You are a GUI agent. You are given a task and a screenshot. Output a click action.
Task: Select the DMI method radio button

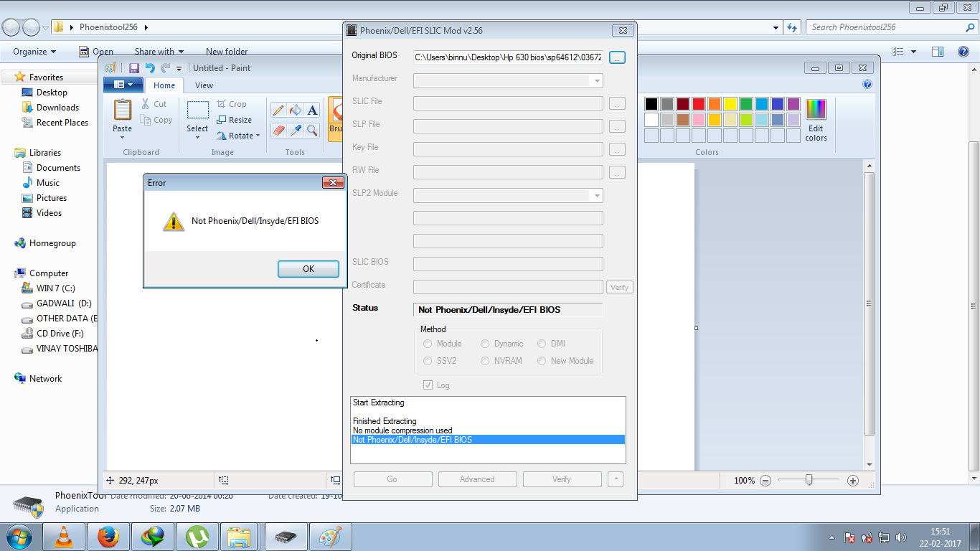click(x=542, y=344)
